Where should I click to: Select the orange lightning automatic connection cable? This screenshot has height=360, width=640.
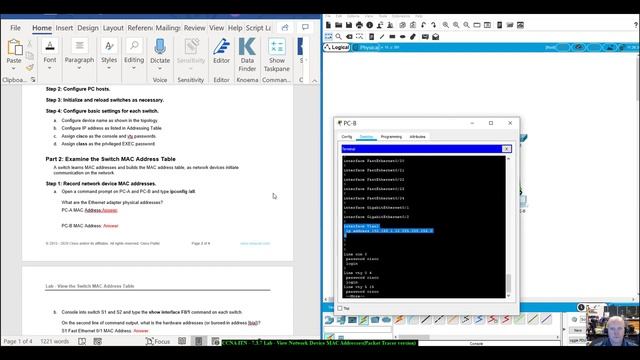[399, 319]
